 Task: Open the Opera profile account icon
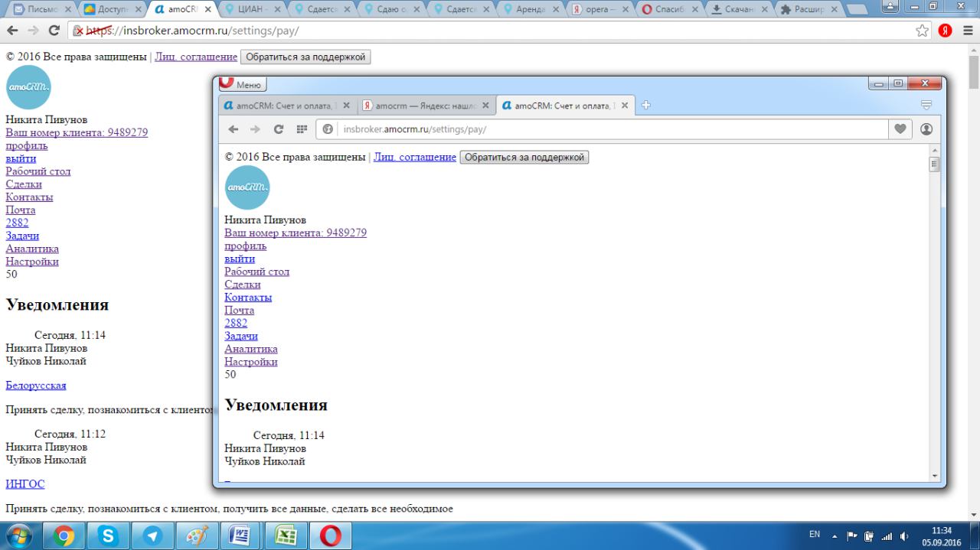click(926, 129)
